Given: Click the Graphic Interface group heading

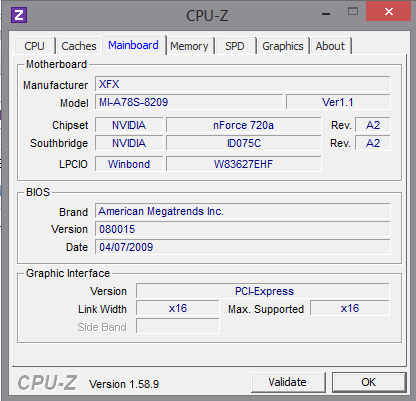Looking at the screenshot, I should pyautogui.click(x=68, y=273).
